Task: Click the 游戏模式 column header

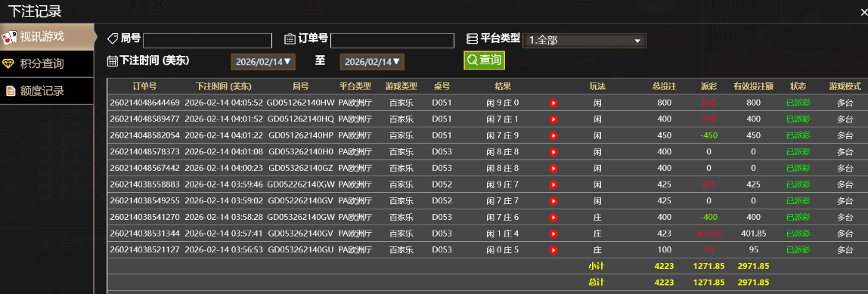Action: (845, 86)
